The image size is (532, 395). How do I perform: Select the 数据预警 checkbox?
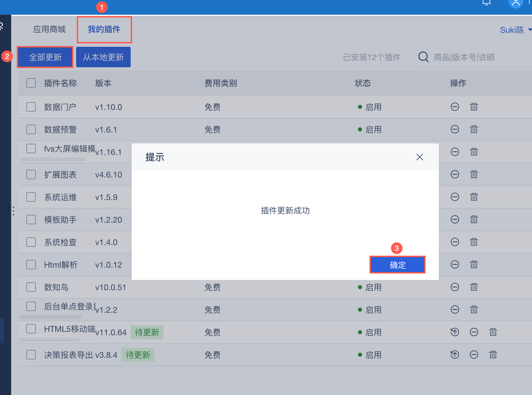(x=31, y=129)
